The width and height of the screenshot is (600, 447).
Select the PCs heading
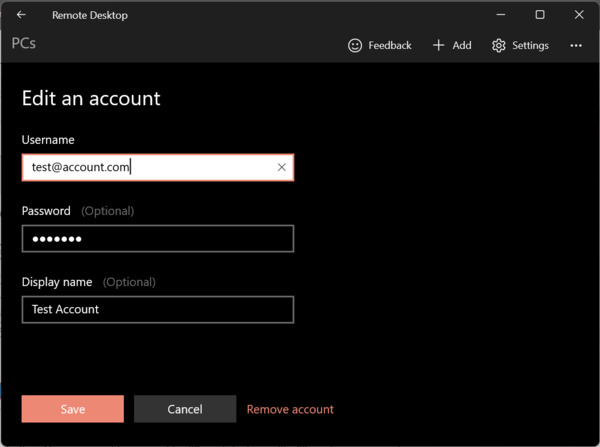24,44
